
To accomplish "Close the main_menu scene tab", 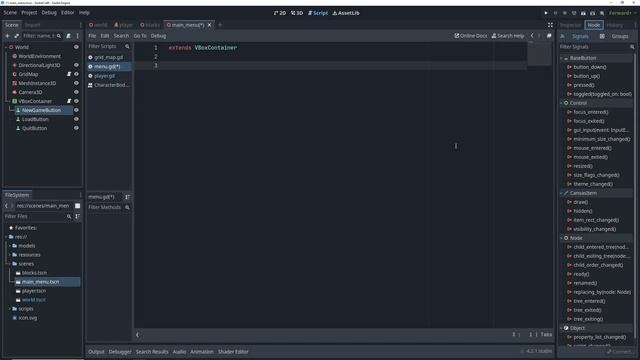I will 209,25.
